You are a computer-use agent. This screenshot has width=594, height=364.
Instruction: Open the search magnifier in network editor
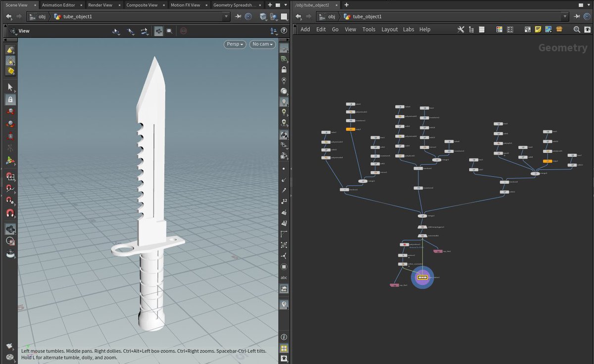pos(577,30)
